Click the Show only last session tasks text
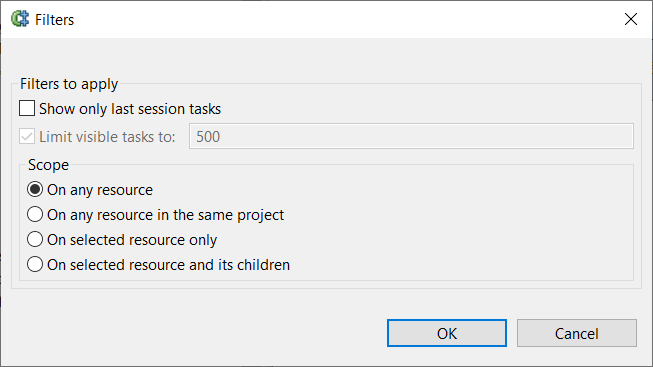Viewport: 653px width, 367px height. [x=130, y=109]
